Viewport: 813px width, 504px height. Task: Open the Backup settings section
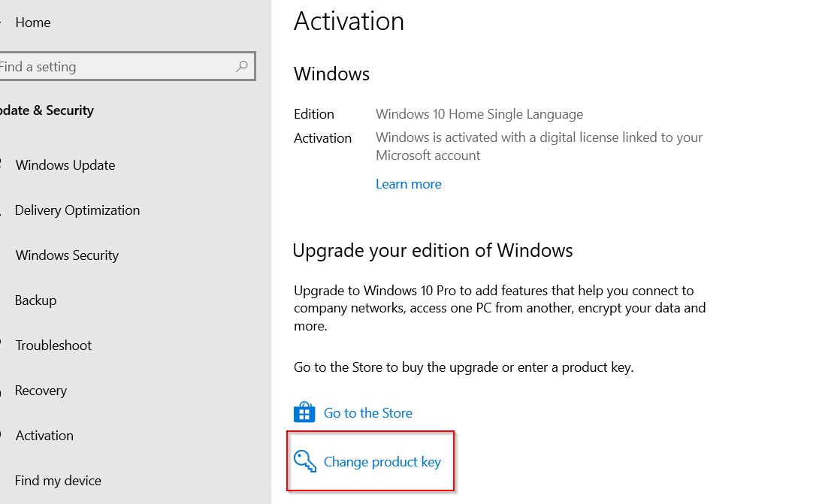(x=35, y=300)
